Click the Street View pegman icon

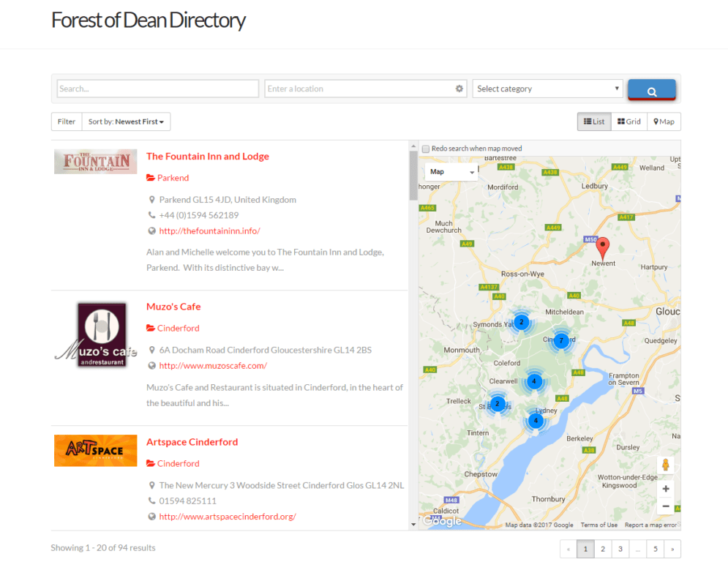pyautogui.click(x=665, y=465)
